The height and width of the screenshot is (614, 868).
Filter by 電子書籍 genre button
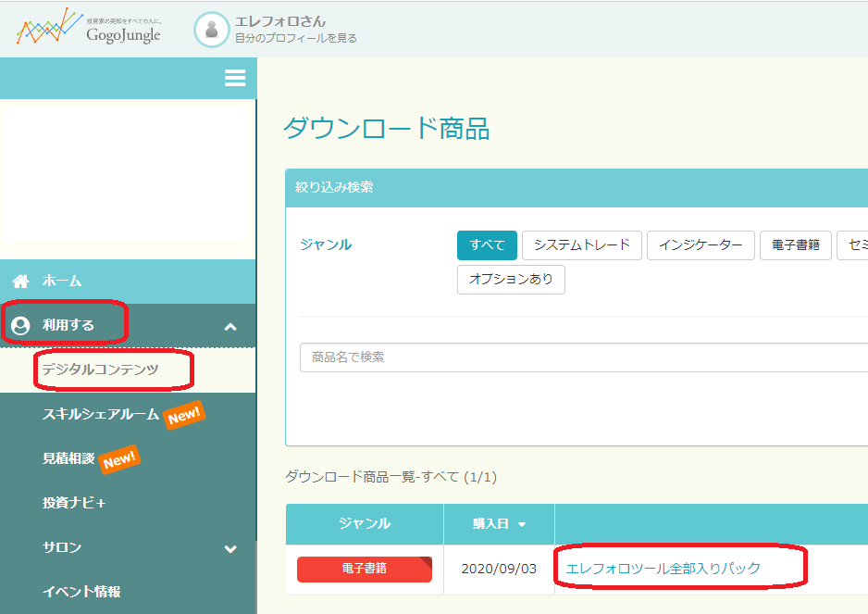coord(796,244)
